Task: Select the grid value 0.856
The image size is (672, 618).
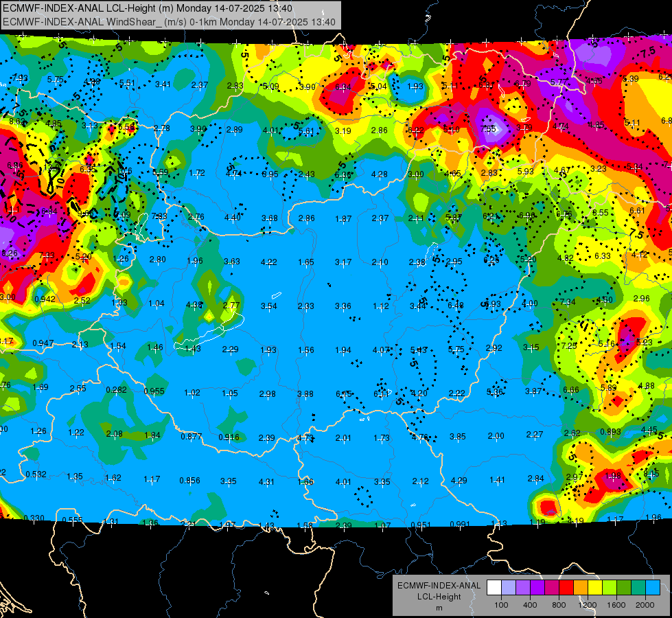Action: 190,481
